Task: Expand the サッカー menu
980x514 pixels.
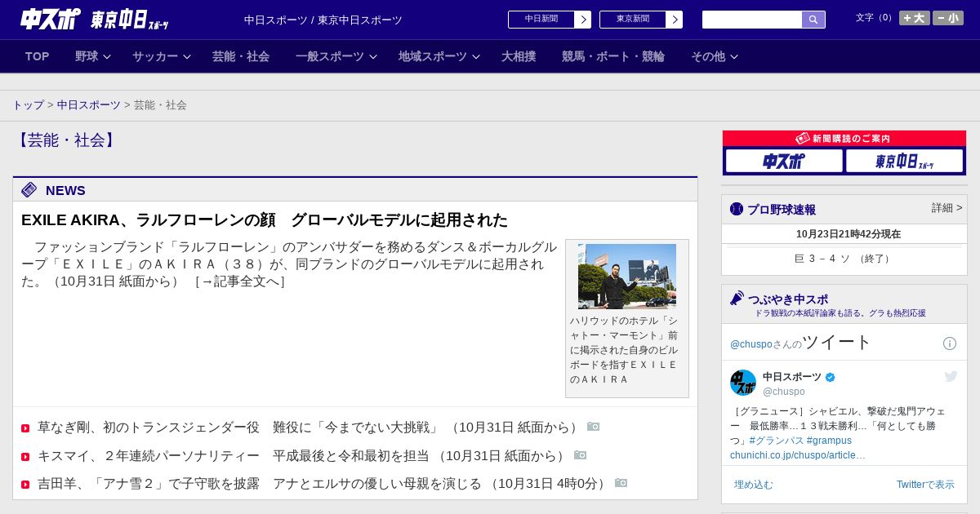Action: [162, 56]
